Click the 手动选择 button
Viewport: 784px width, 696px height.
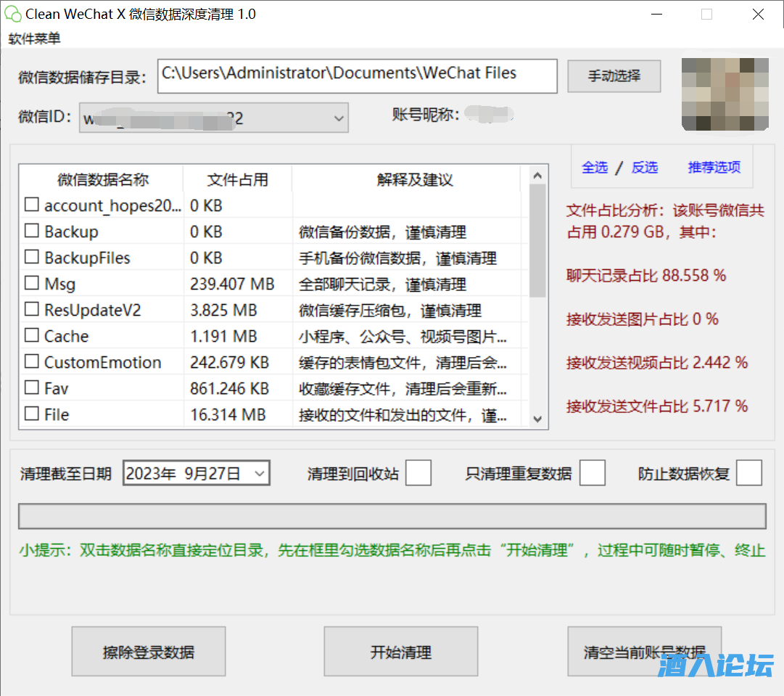tap(614, 76)
